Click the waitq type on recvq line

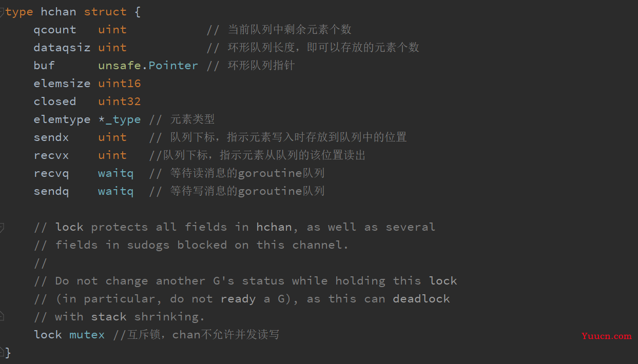point(115,173)
